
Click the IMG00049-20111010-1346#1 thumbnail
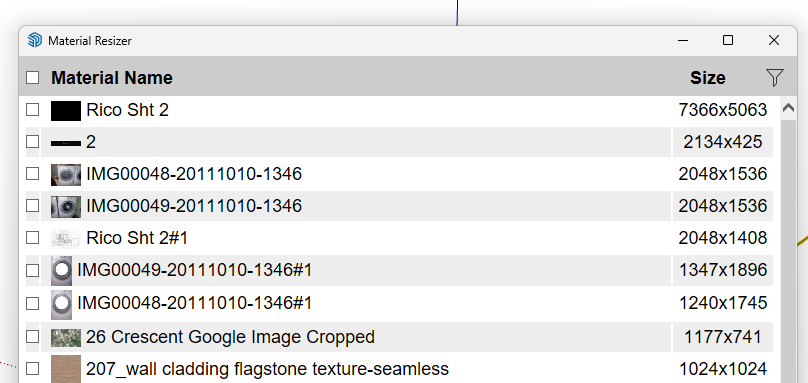point(61,271)
